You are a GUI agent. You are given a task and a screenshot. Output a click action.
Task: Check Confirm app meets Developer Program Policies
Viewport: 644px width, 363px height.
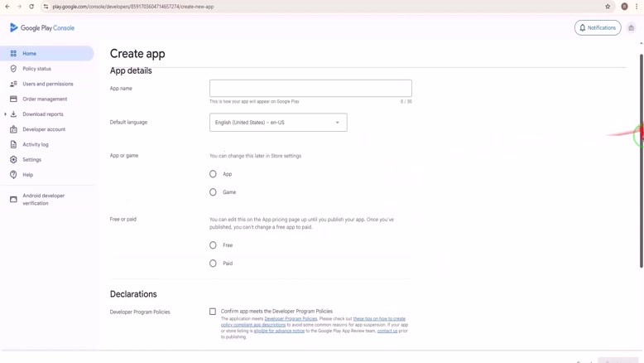(x=213, y=312)
